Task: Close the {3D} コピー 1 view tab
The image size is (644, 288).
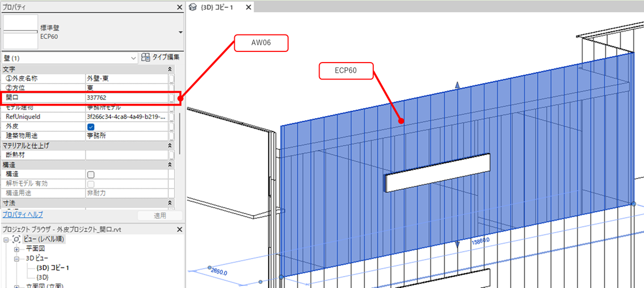Action: point(248,7)
